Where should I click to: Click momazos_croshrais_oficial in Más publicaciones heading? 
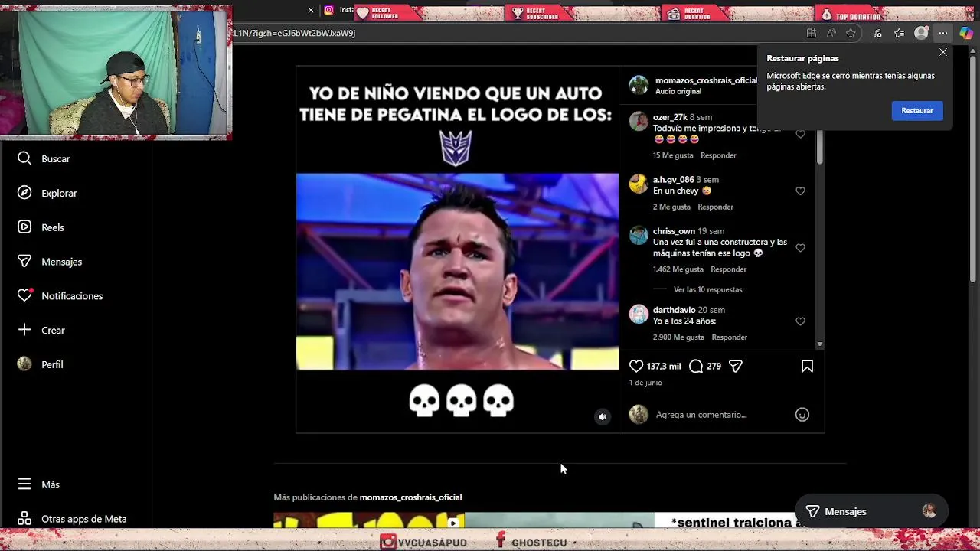(x=410, y=497)
